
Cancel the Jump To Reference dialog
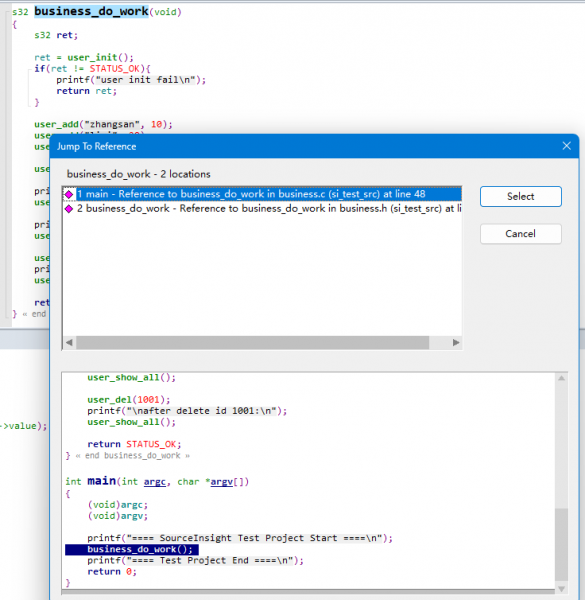[520, 233]
